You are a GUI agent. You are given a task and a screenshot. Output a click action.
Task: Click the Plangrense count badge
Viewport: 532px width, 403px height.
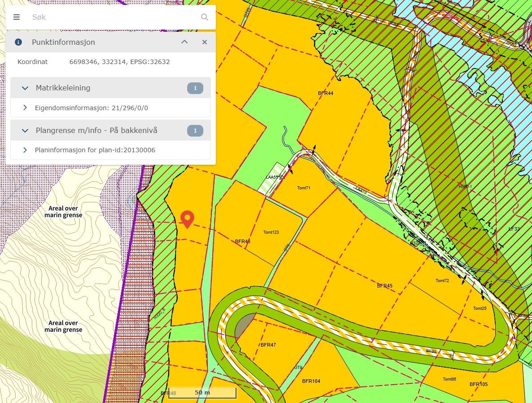195,131
